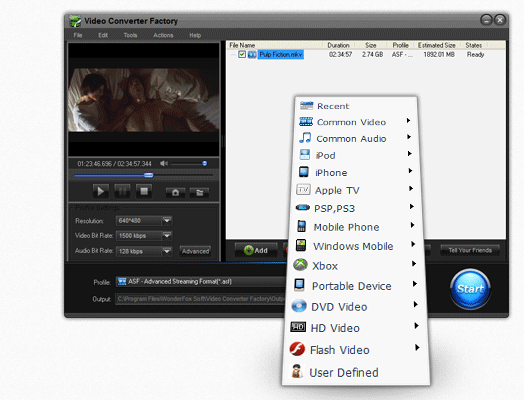
Task: Click the volume slider handle
Action: (205, 163)
